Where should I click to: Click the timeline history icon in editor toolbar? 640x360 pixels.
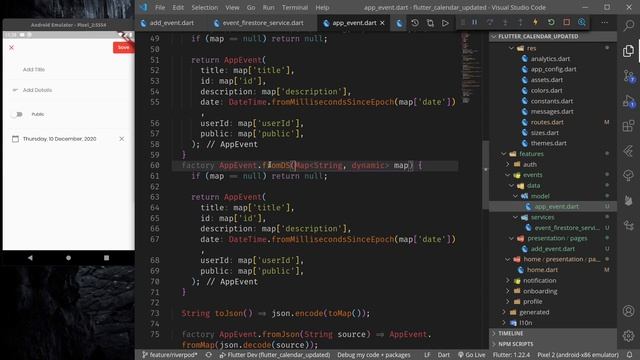[x=415, y=23]
